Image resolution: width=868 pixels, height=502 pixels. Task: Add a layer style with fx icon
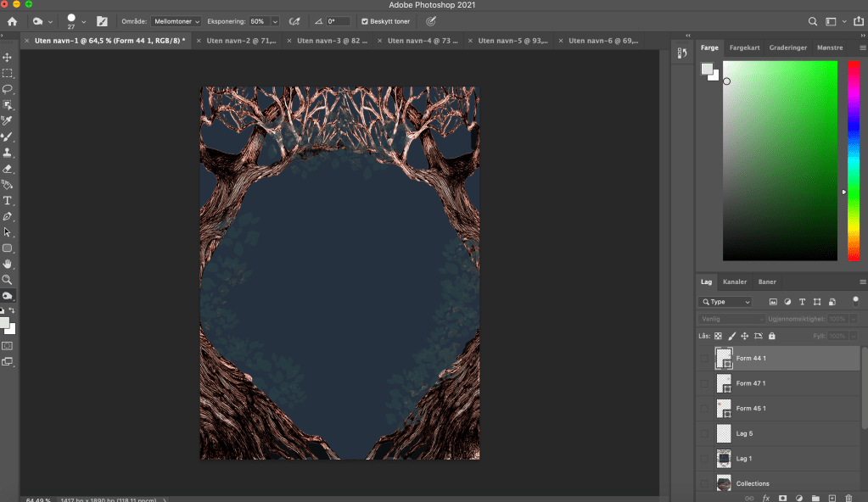tap(766, 498)
